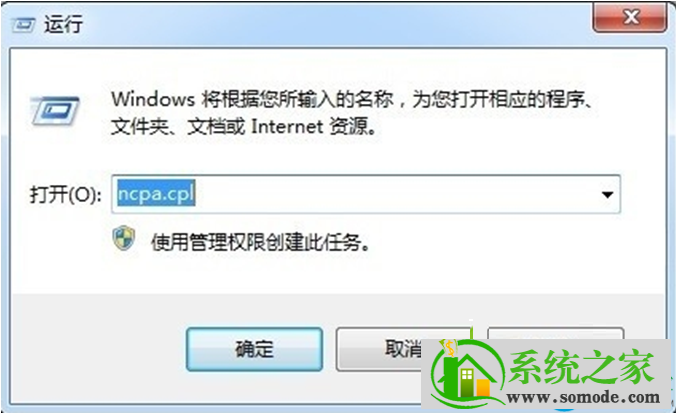Click the partially hidden browse button
The height and width of the screenshot is (414, 676).
click(556, 333)
